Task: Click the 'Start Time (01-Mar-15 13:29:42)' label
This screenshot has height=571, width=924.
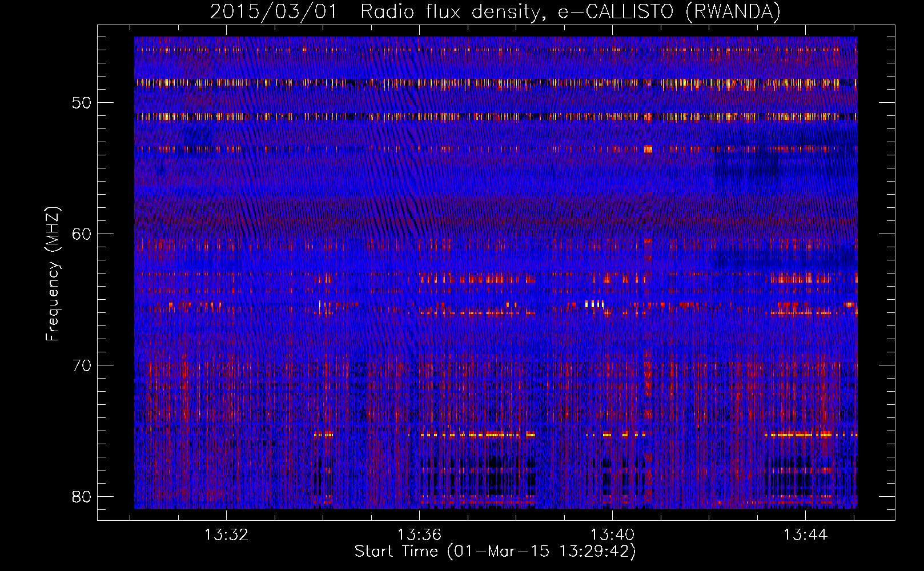Action: pos(495,552)
